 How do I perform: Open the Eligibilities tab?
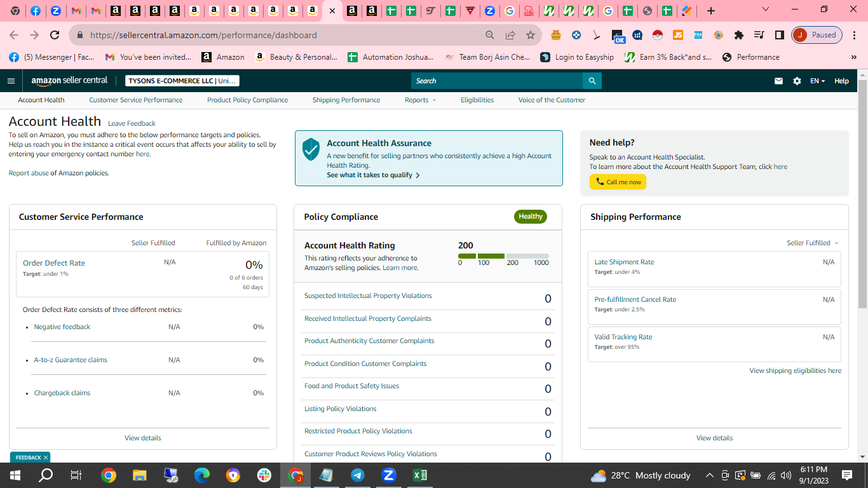(477, 100)
